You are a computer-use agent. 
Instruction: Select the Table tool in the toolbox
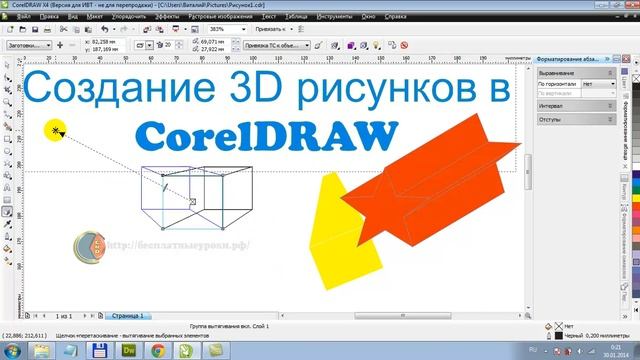tap(7, 200)
